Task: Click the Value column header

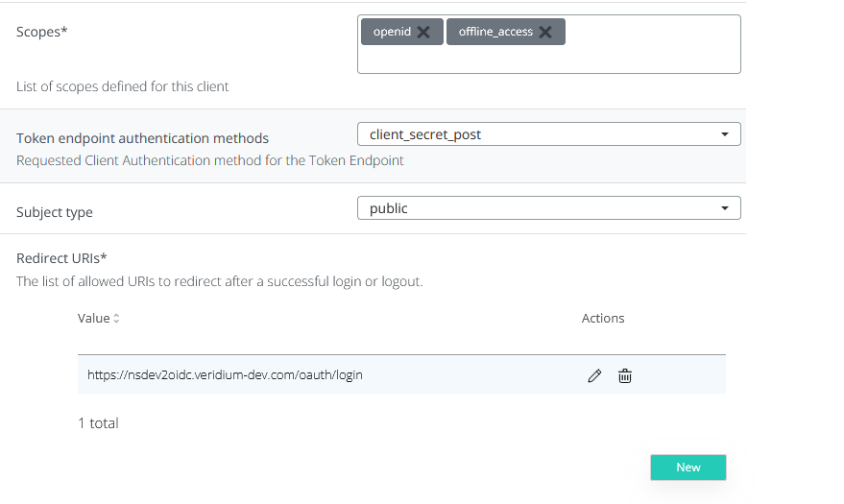Action: pyautogui.click(x=93, y=318)
